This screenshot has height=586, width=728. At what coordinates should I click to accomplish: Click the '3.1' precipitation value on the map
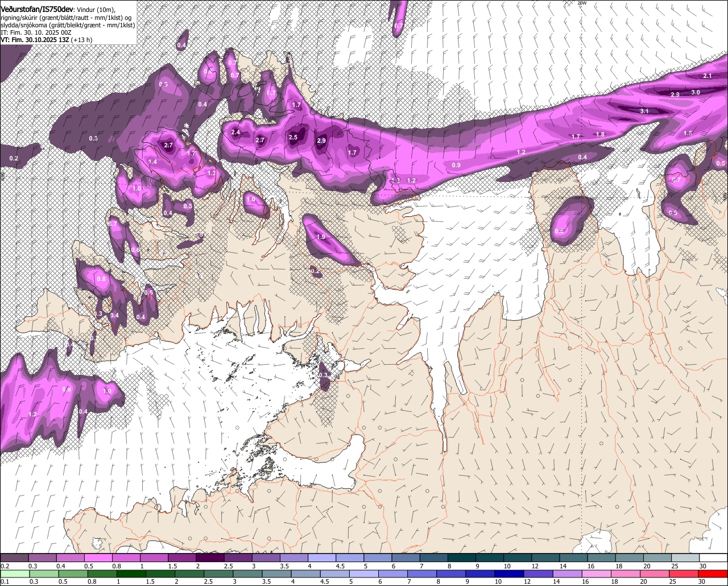(644, 111)
